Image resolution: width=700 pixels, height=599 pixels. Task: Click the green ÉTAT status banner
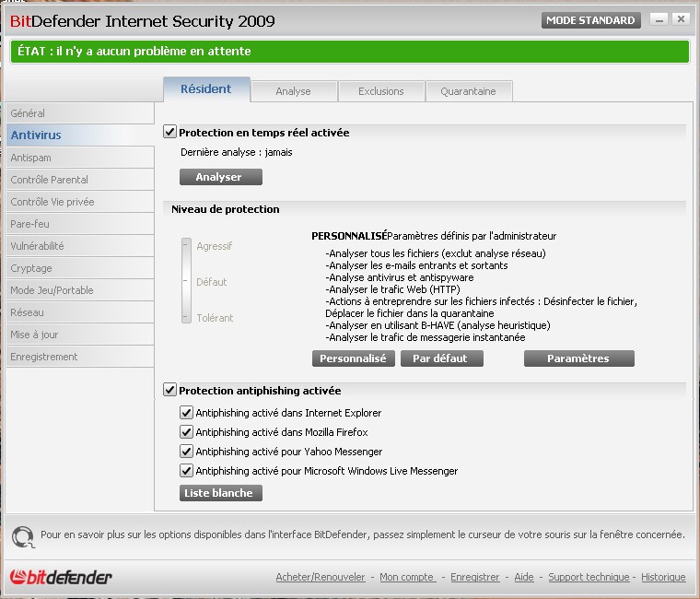(x=350, y=52)
